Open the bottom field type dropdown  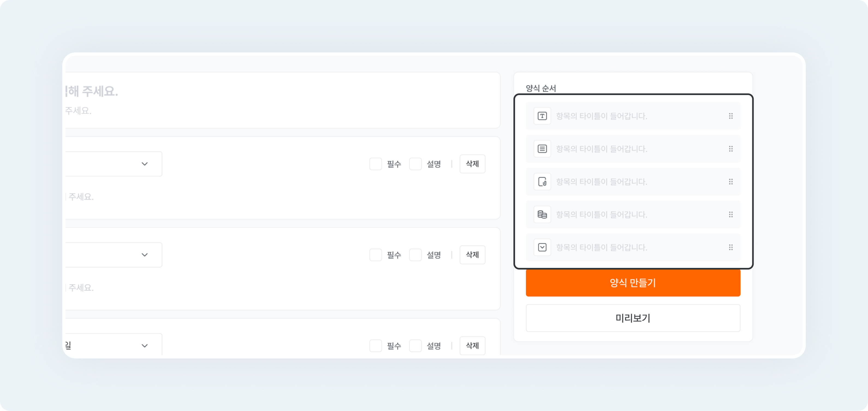[x=145, y=345]
